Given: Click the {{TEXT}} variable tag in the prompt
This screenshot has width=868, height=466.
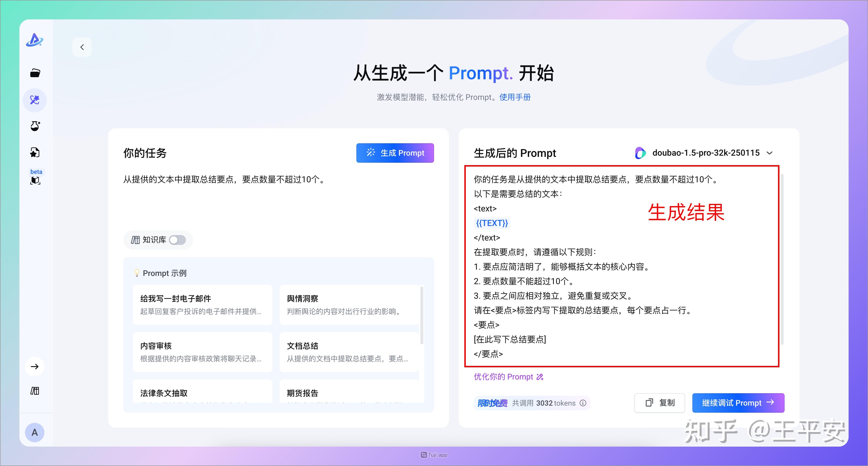Looking at the screenshot, I should 492,223.
